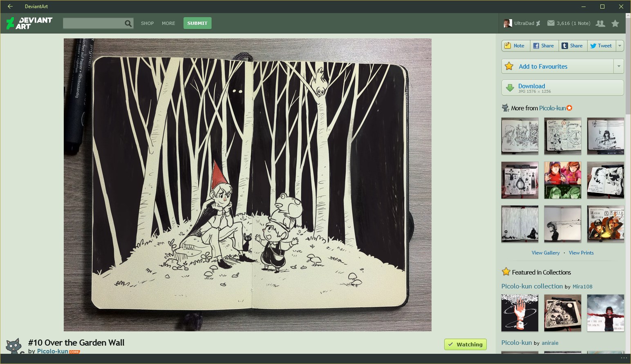The width and height of the screenshot is (631, 364).
Task: Click the Featured in Collections star icon
Action: (x=506, y=272)
